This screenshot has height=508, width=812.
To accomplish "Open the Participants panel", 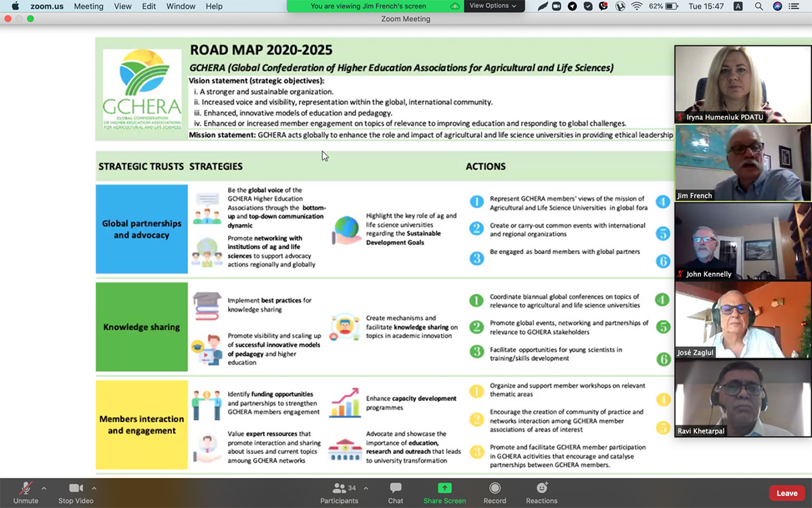I will pyautogui.click(x=340, y=492).
